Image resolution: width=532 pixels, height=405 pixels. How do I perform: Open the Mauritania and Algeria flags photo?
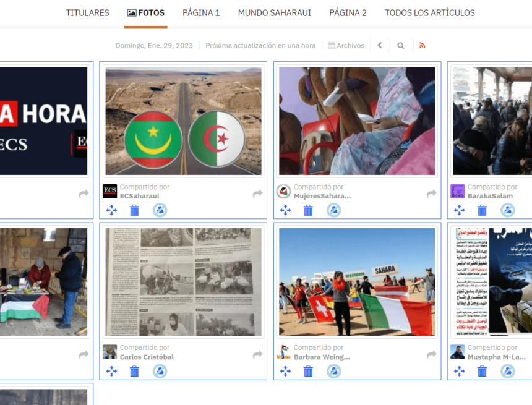183,121
